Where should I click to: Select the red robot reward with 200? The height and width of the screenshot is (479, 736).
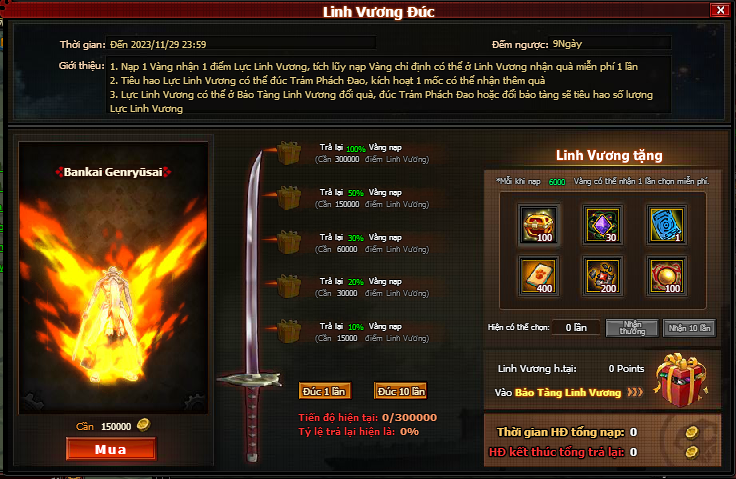(x=603, y=277)
